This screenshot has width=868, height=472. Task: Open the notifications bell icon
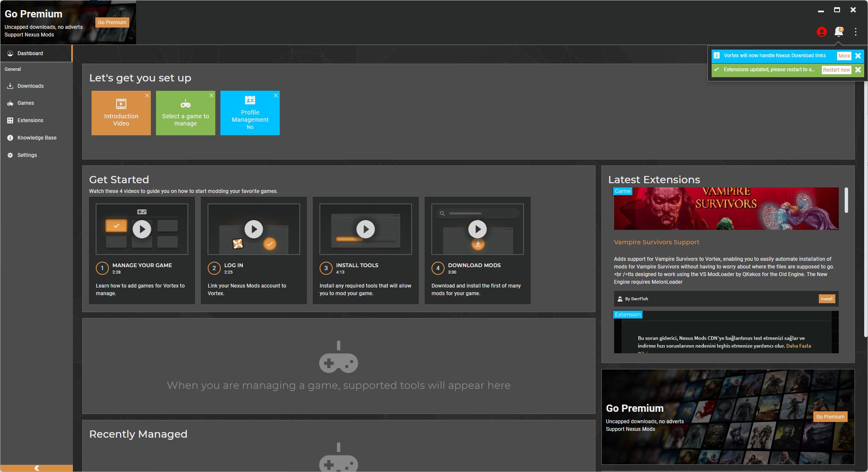pyautogui.click(x=838, y=32)
